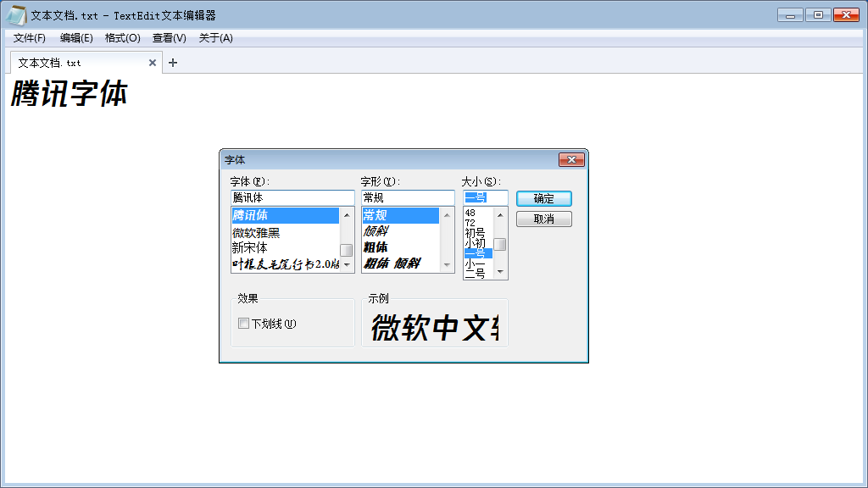Close the 文本文档.txt tab
The height and width of the screenshot is (488, 868).
(153, 63)
